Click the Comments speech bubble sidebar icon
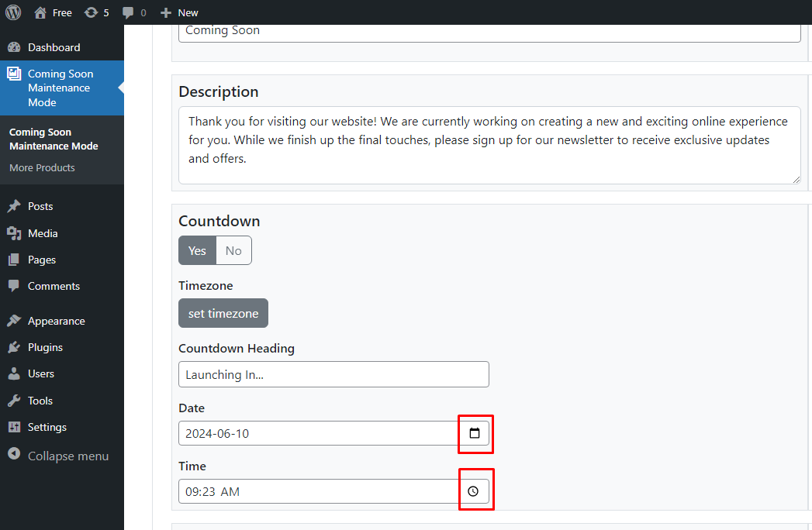The width and height of the screenshot is (812, 530). coord(14,286)
